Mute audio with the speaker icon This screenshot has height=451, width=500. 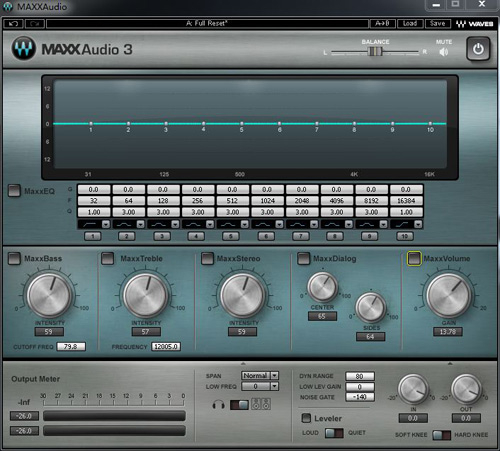444,52
